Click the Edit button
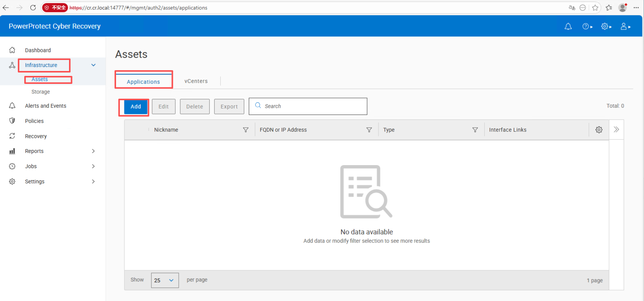Screen dimensions: 644x301 coord(163,107)
